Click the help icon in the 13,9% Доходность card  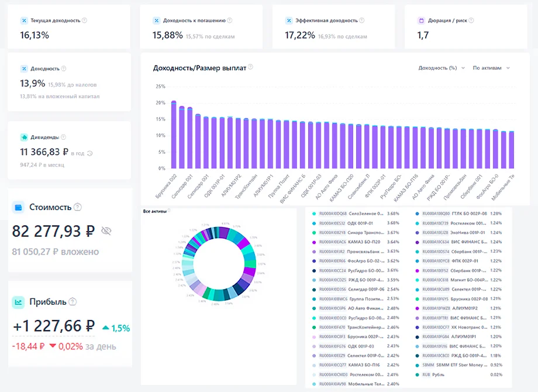[64, 68]
